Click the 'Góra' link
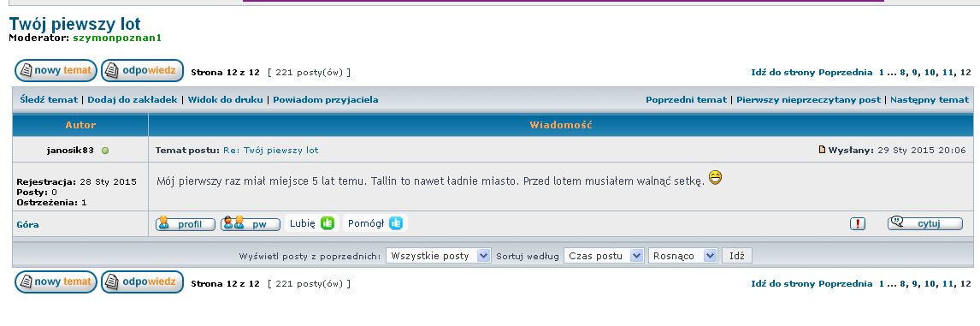This screenshot has height=326, width=980. coord(27,224)
